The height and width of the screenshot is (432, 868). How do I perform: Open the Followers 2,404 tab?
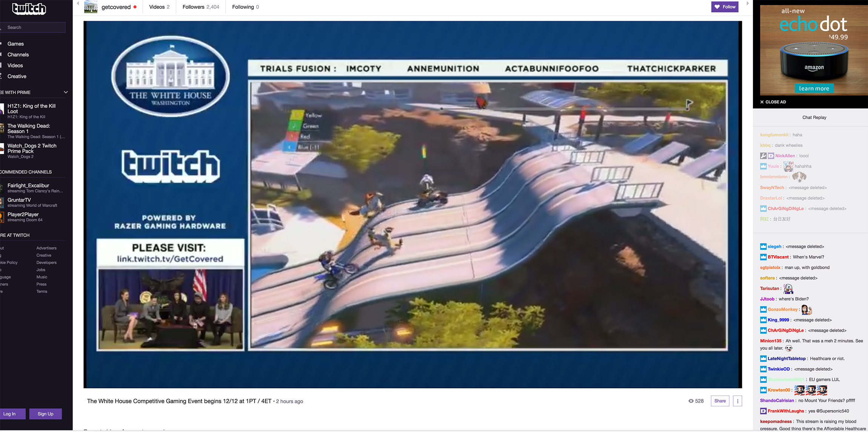pos(201,7)
